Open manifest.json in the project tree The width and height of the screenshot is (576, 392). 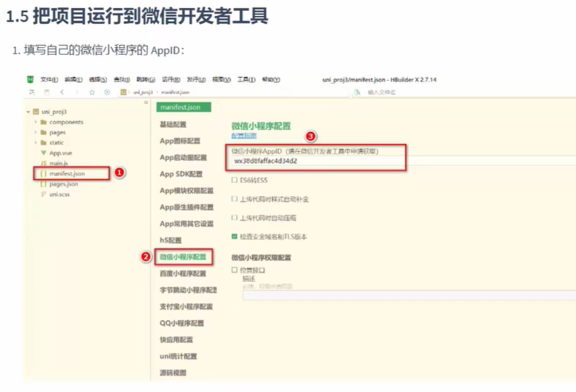pos(67,173)
